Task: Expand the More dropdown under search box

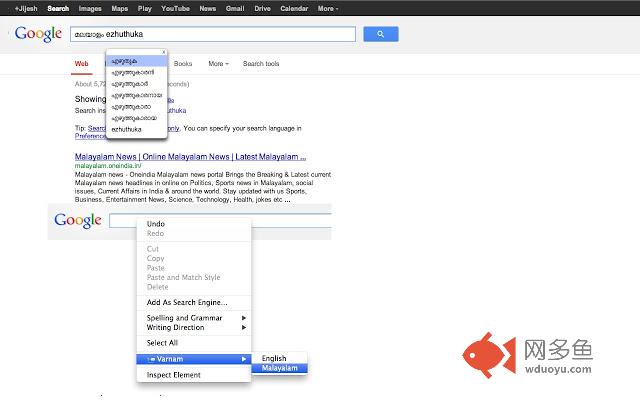Action: pyautogui.click(x=218, y=64)
